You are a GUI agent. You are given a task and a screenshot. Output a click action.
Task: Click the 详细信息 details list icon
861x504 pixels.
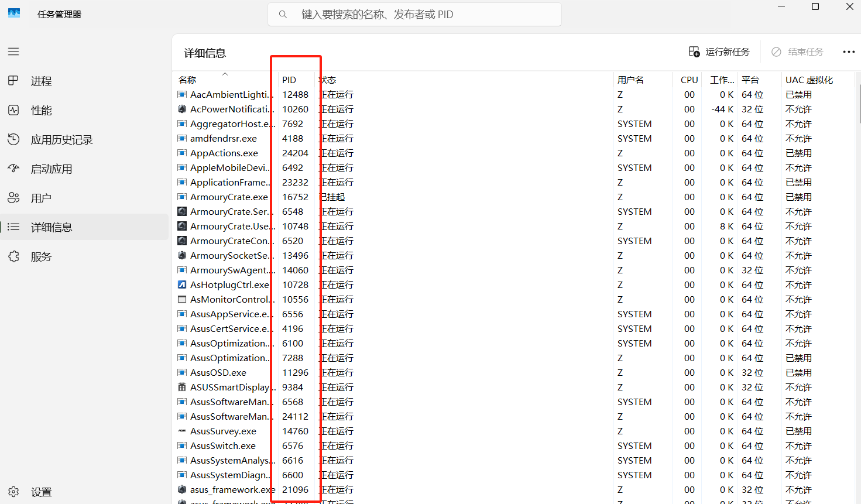13,227
